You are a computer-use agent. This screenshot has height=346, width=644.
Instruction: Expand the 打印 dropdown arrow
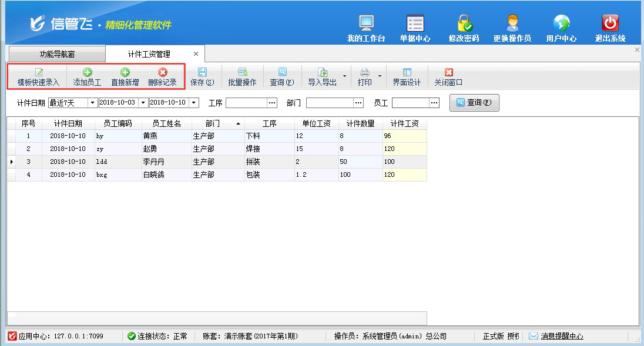[380, 76]
